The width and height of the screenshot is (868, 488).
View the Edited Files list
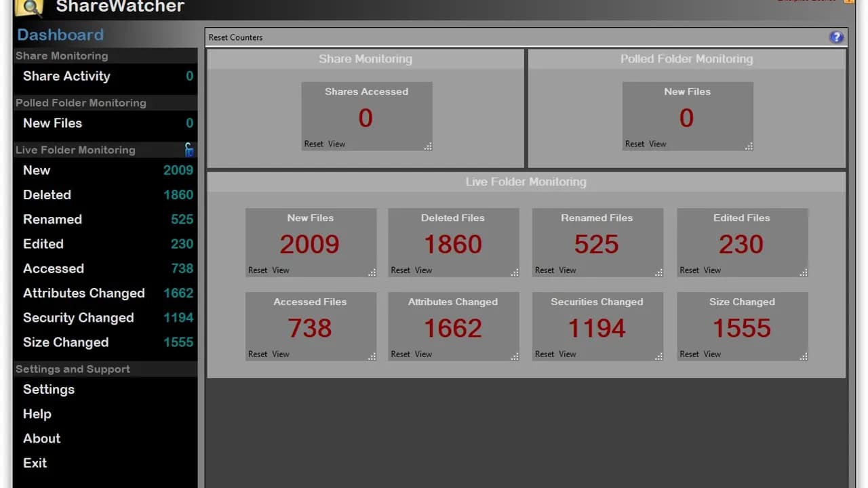713,270
